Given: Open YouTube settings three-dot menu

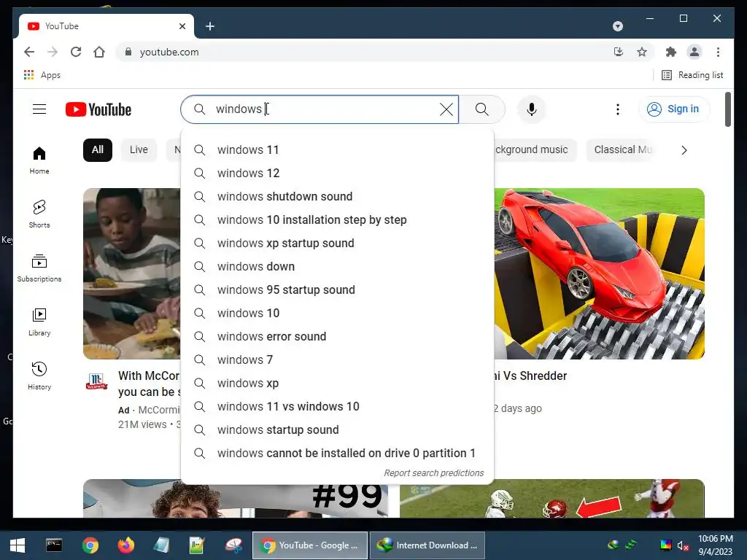Looking at the screenshot, I should [x=617, y=109].
